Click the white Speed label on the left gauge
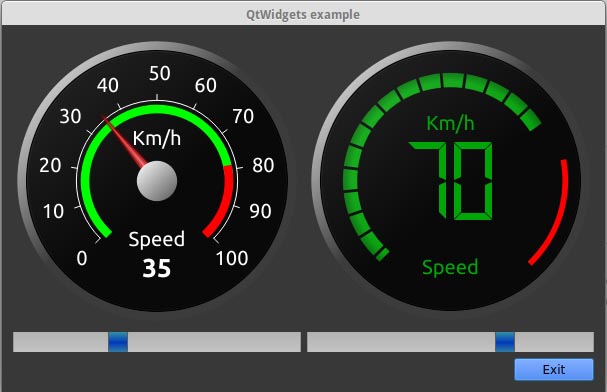607x392 pixels. point(156,239)
